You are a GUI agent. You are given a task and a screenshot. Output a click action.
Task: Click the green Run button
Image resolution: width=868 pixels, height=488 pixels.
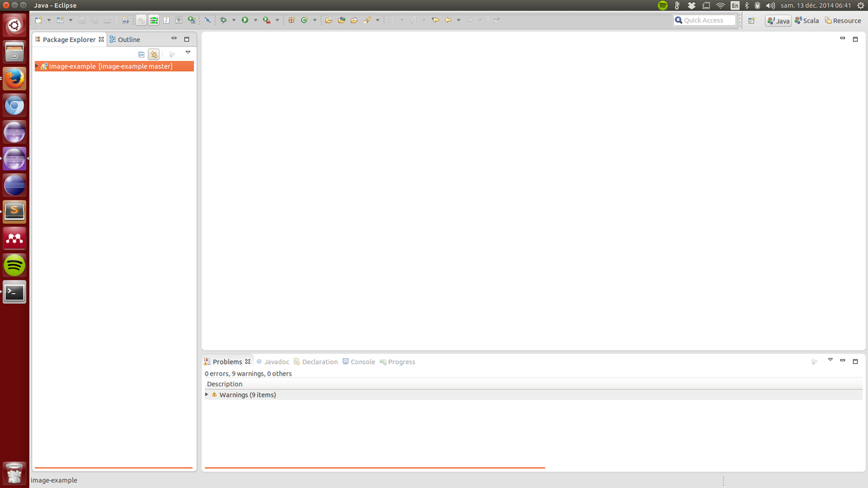[245, 20]
